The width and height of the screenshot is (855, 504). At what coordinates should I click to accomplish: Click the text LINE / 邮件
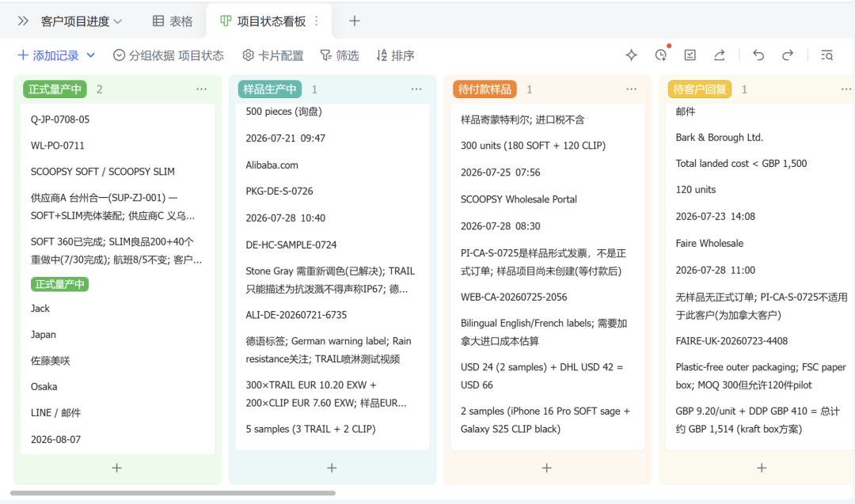[x=55, y=413]
